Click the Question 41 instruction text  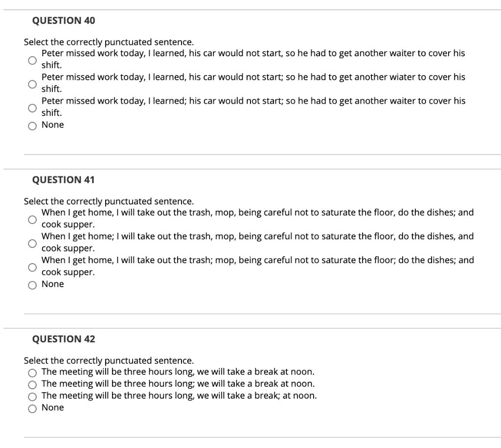pyautogui.click(x=109, y=201)
